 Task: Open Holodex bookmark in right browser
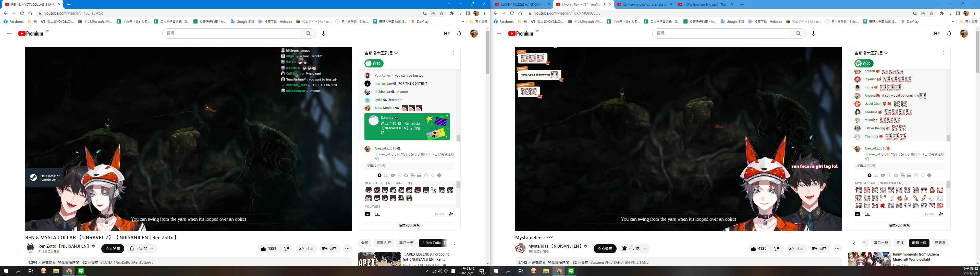pos(765,22)
